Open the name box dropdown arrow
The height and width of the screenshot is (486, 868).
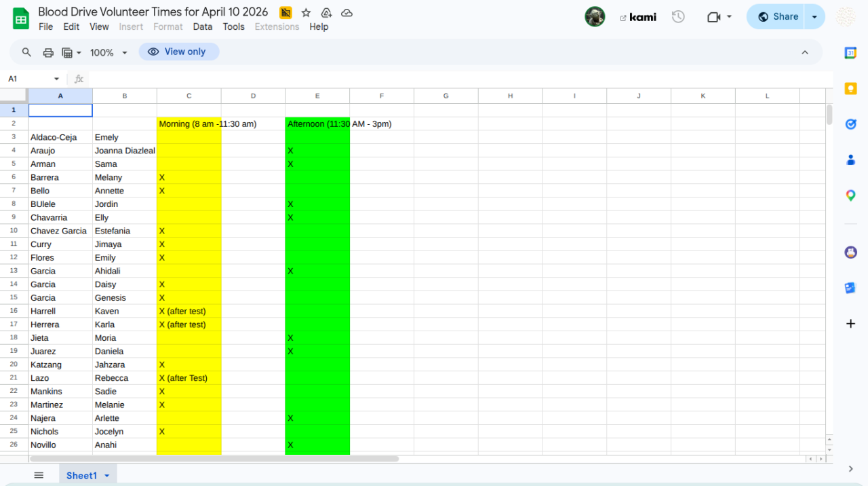pyautogui.click(x=56, y=79)
